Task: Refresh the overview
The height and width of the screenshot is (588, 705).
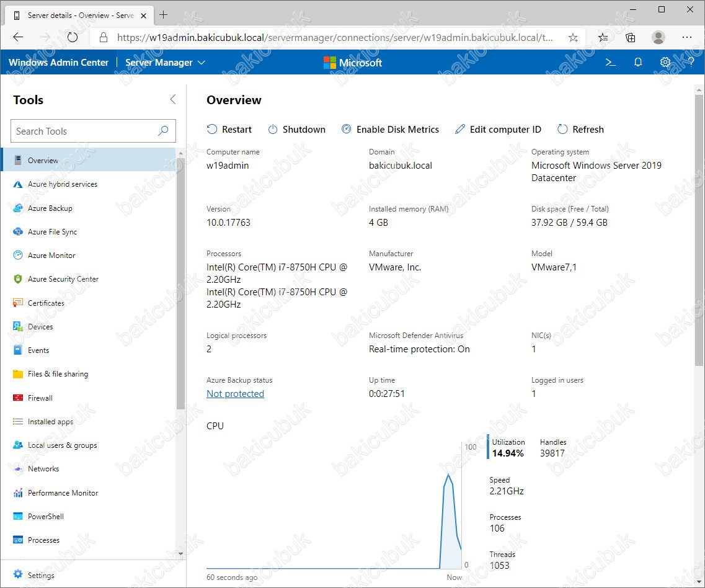Action: [580, 130]
